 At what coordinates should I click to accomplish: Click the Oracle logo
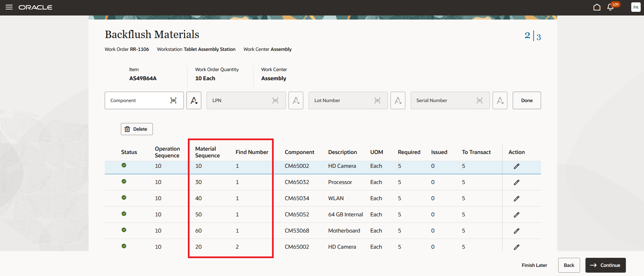tap(35, 7)
